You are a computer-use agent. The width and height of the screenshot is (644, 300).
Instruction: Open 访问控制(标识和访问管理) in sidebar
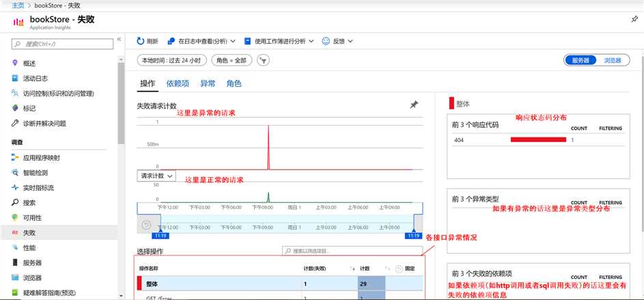point(59,94)
